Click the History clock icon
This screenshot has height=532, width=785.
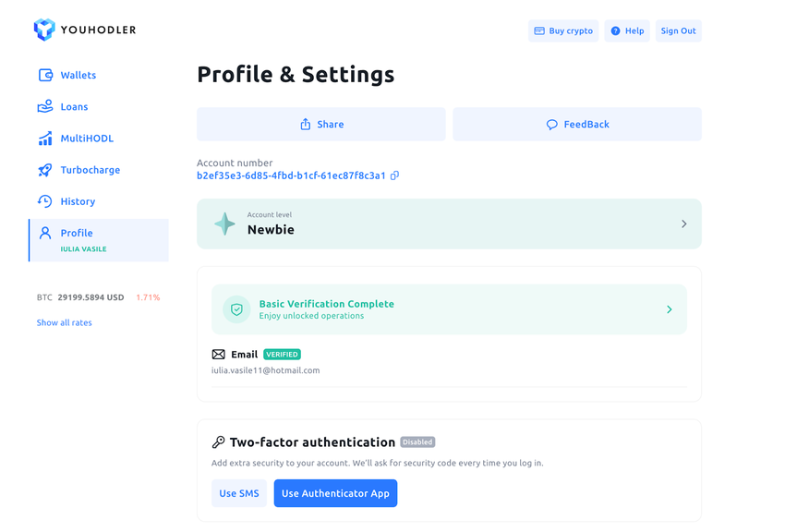click(x=45, y=201)
